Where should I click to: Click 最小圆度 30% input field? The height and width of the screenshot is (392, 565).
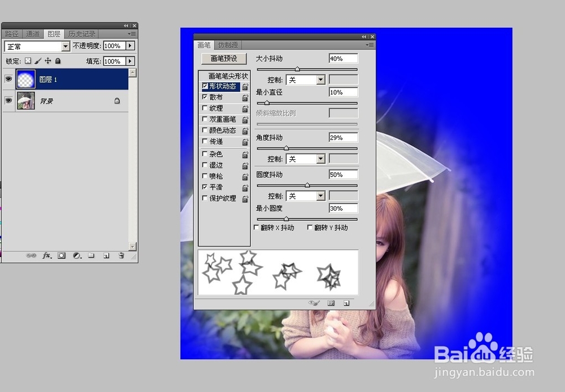[344, 208]
